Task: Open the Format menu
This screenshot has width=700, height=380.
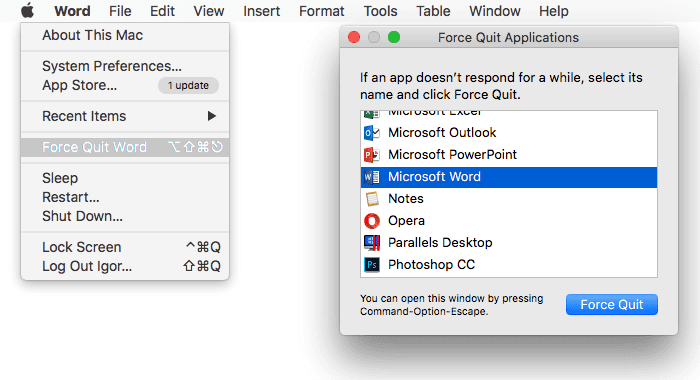Action: (x=321, y=11)
